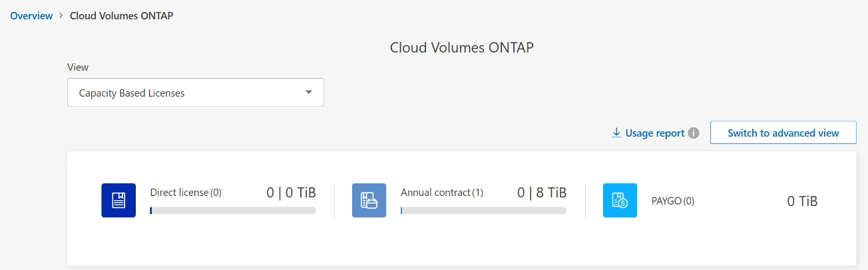Image resolution: width=868 pixels, height=270 pixels.
Task: Select the Cloud Volumes ONTAP breadcrumb
Action: tap(122, 15)
